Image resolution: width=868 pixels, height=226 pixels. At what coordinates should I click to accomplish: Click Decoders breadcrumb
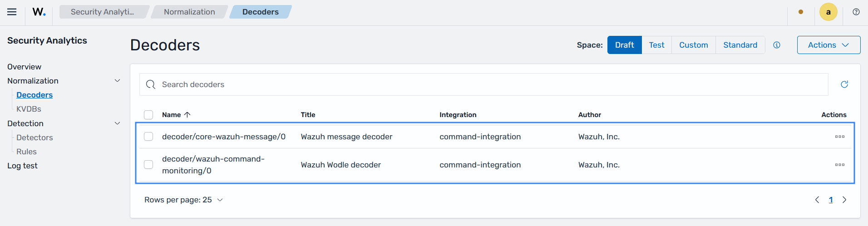pyautogui.click(x=260, y=12)
